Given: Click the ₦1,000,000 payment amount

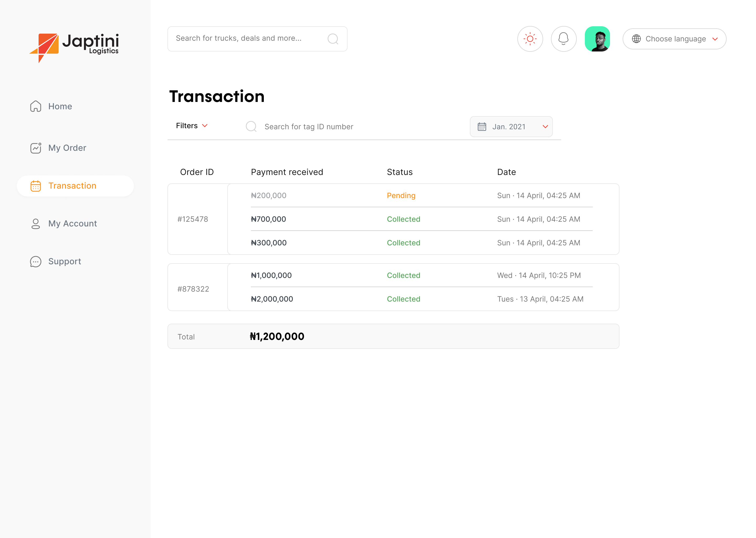Looking at the screenshot, I should point(271,275).
